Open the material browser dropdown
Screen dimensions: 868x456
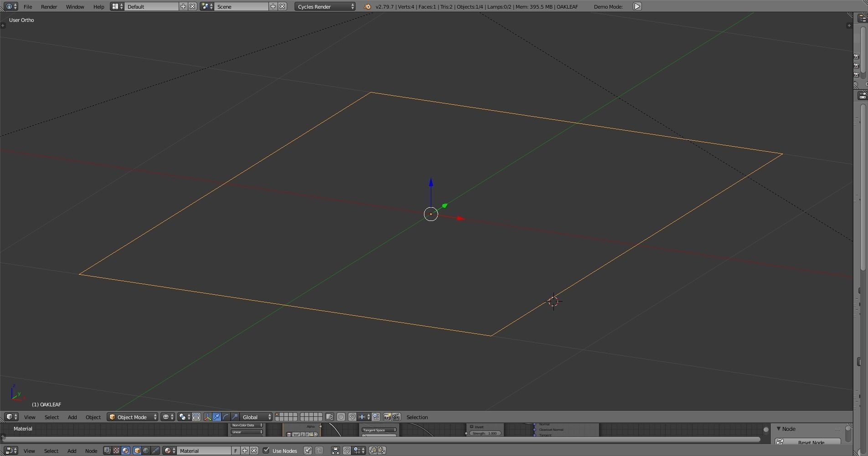point(170,451)
